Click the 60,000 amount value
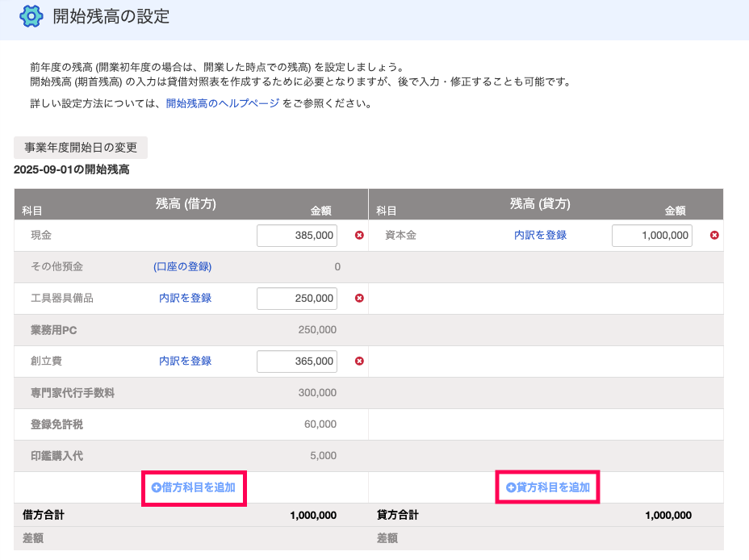 320,424
